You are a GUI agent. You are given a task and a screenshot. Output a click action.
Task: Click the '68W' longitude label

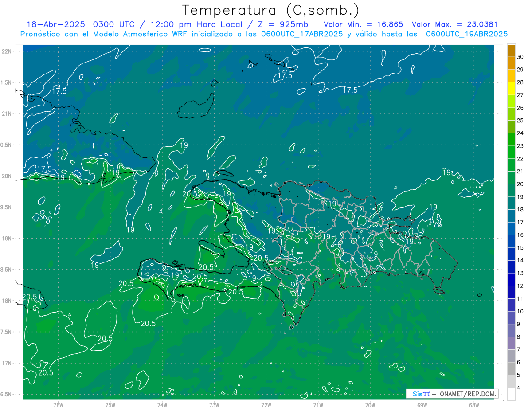pos(474,405)
